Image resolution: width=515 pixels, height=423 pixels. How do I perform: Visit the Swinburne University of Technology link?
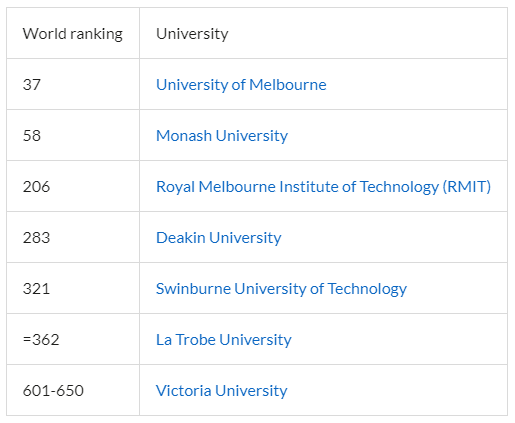tap(281, 289)
